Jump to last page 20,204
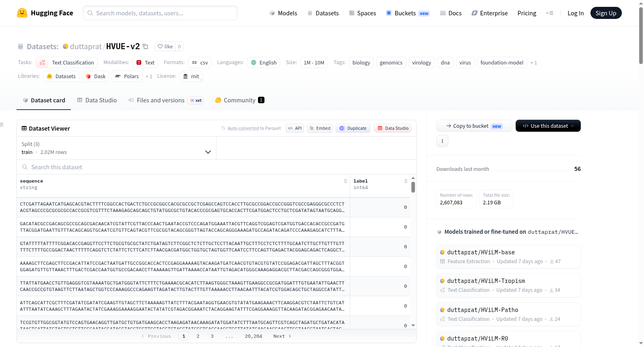Image resolution: width=644 pixels, height=347 pixels. point(253,336)
